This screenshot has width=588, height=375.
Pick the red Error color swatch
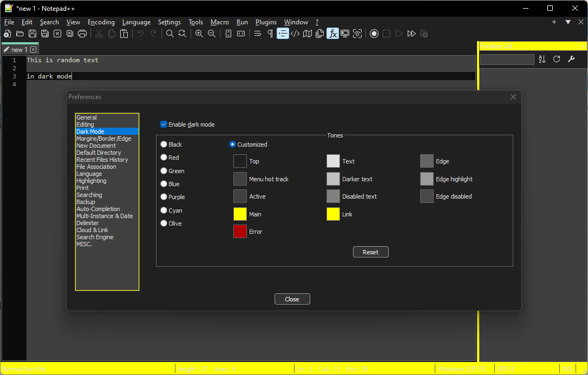click(240, 232)
